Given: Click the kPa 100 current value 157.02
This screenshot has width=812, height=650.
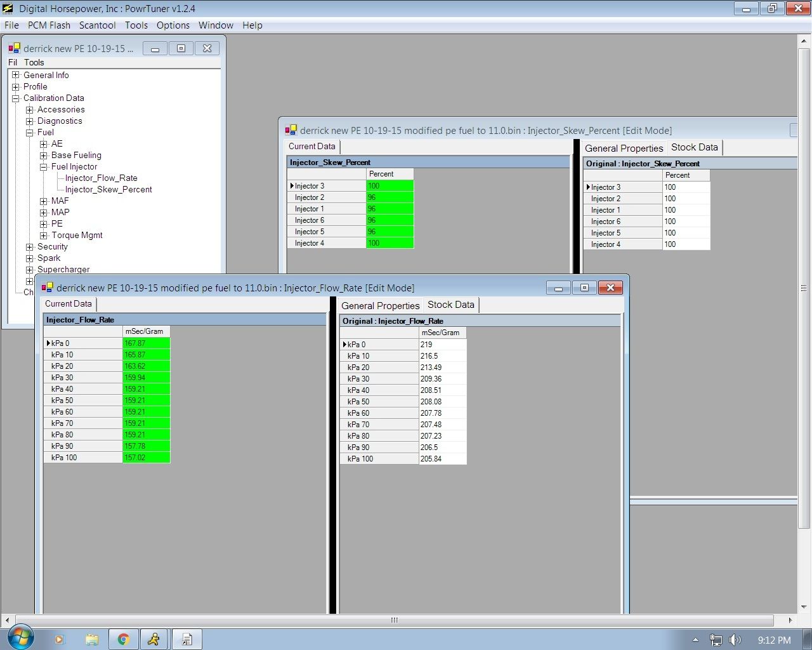Looking at the screenshot, I should click(147, 458).
